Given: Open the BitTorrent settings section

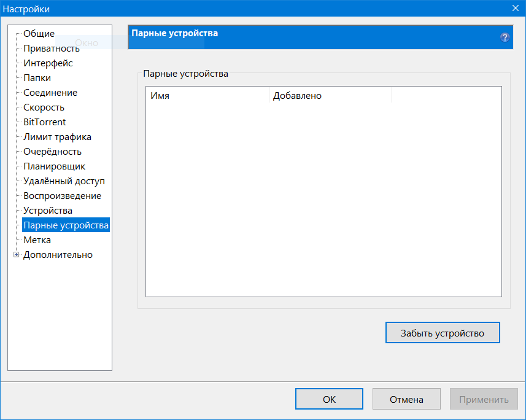Looking at the screenshot, I should 44,122.
